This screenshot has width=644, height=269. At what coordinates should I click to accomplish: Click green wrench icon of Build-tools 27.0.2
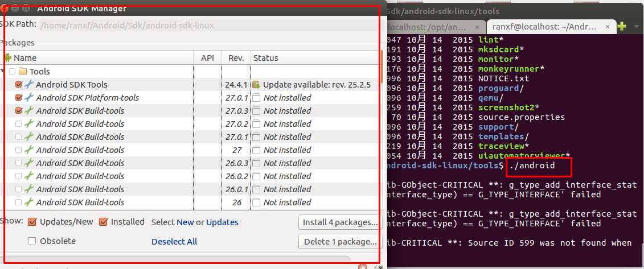tap(28, 124)
